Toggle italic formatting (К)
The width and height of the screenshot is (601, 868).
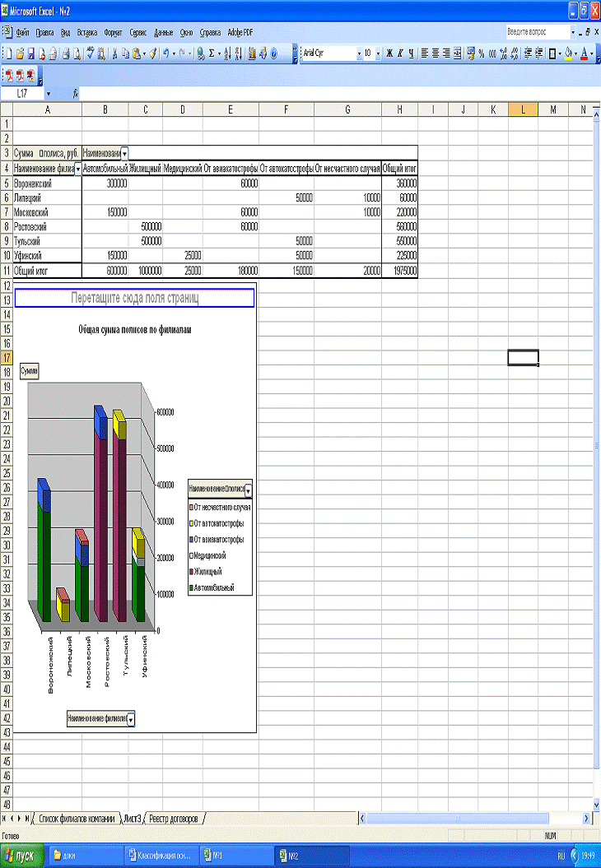click(400, 53)
